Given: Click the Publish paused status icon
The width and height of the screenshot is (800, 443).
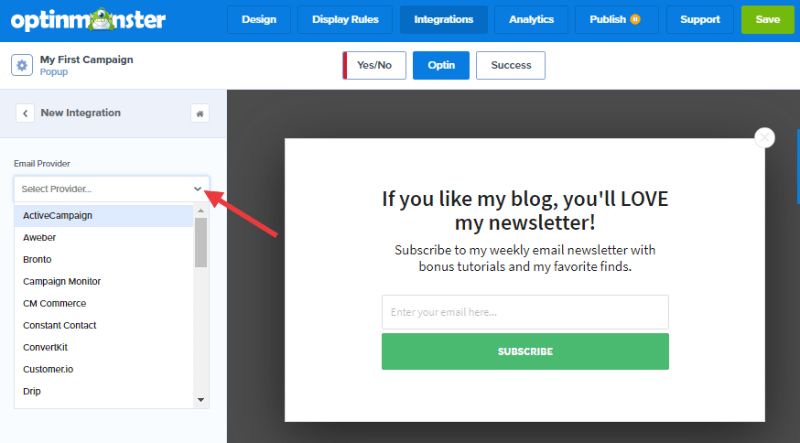Looking at the screenshot, I should point(635,19).
